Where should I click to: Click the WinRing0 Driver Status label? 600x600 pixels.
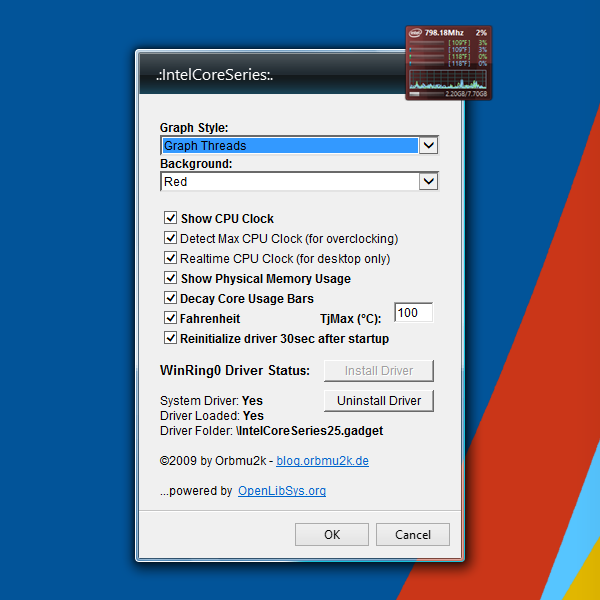(x=235, y=370)
